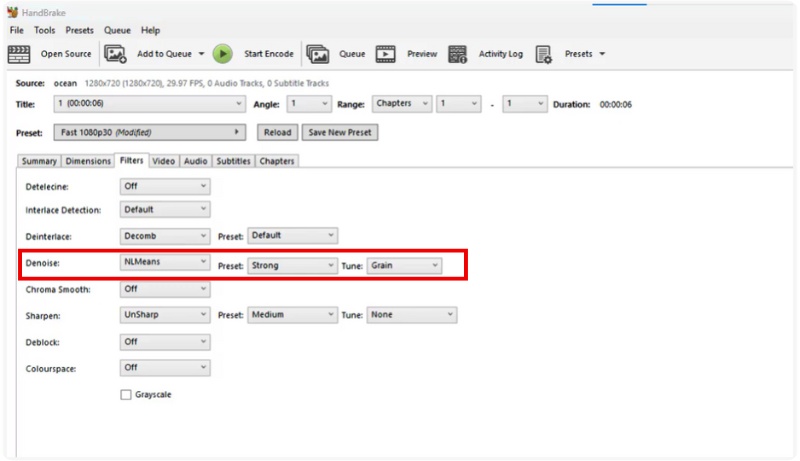Image resolution: width=800 pixels, height=461 pixels.
Task: Switch to the Subtitles tab
Action: [x=233, y=161]
